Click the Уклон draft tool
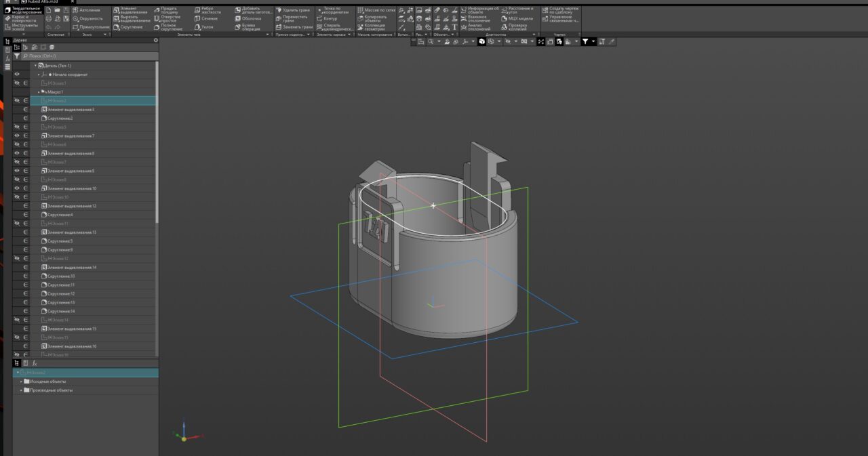 (x=203, y=27)
